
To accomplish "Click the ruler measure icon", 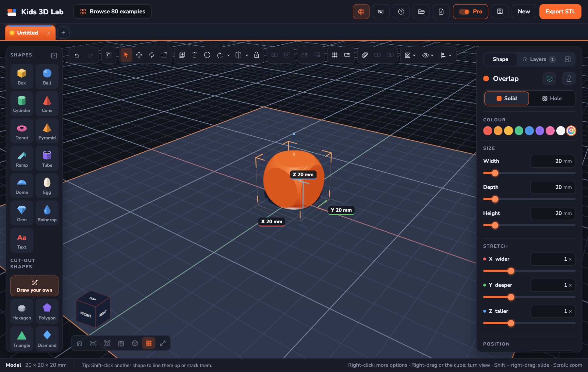I will coord(347,55).
